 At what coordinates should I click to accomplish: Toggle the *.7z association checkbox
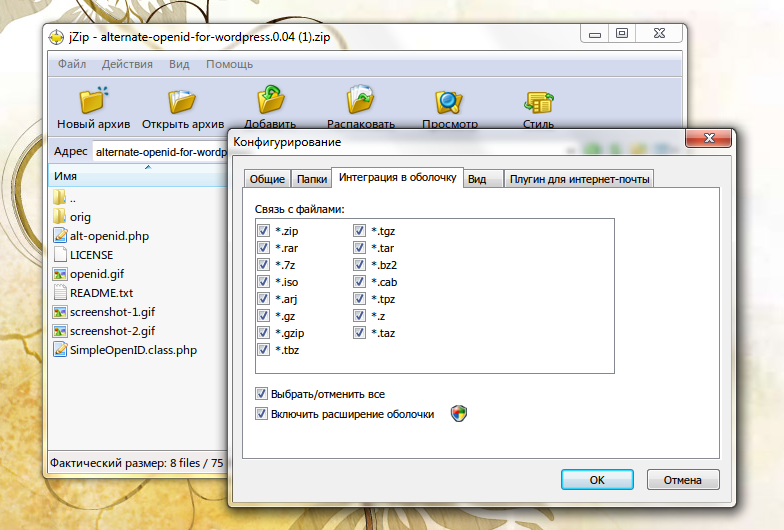[x=263, y=264]
